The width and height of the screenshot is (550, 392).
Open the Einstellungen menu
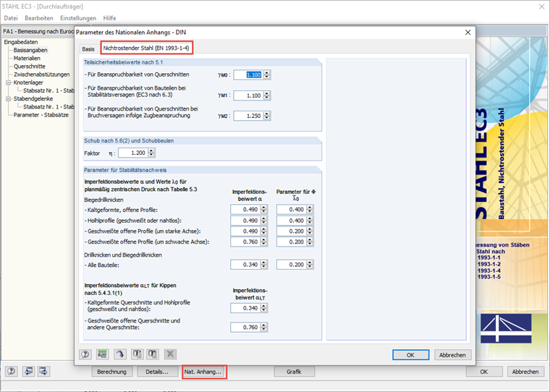[x=78, y=18]
